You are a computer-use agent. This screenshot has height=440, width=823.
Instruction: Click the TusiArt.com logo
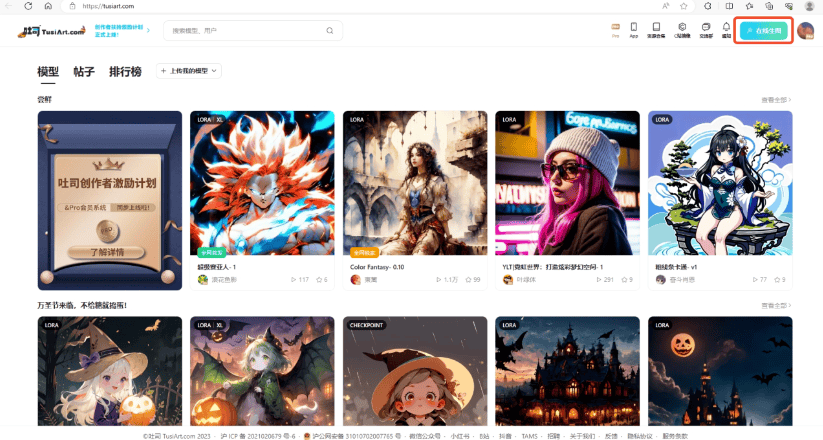52,31
